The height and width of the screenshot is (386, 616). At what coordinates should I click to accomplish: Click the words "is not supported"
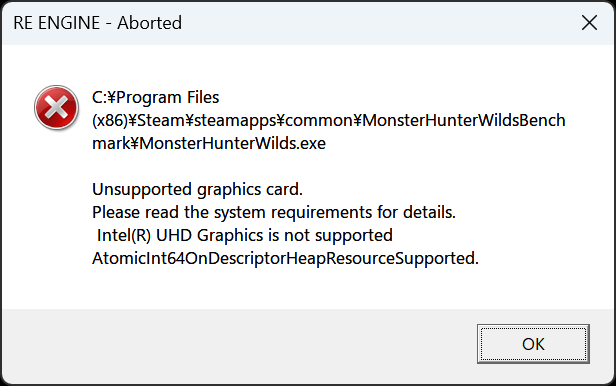330,235
